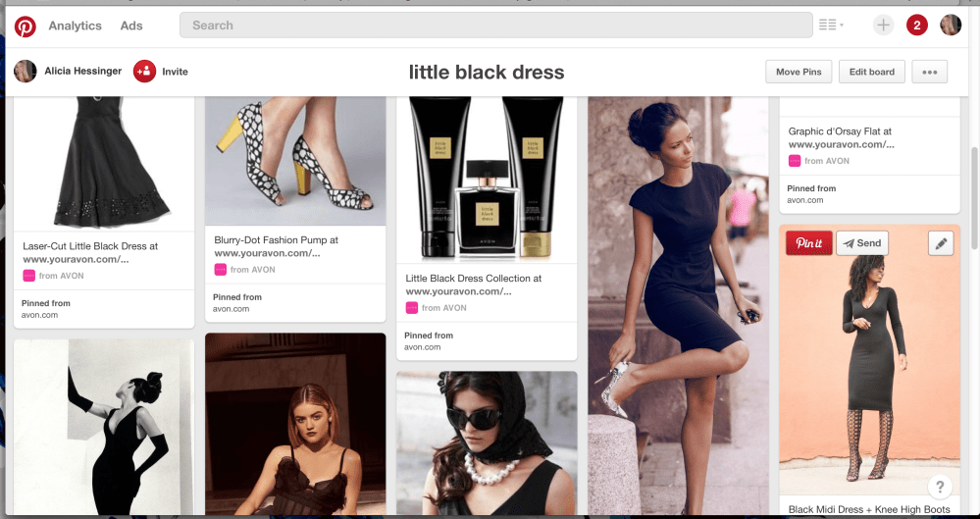Screen dimensions: 980x519
Task: Click Laser-Cut Little Black Dress description text
Action: click(90, 252)
